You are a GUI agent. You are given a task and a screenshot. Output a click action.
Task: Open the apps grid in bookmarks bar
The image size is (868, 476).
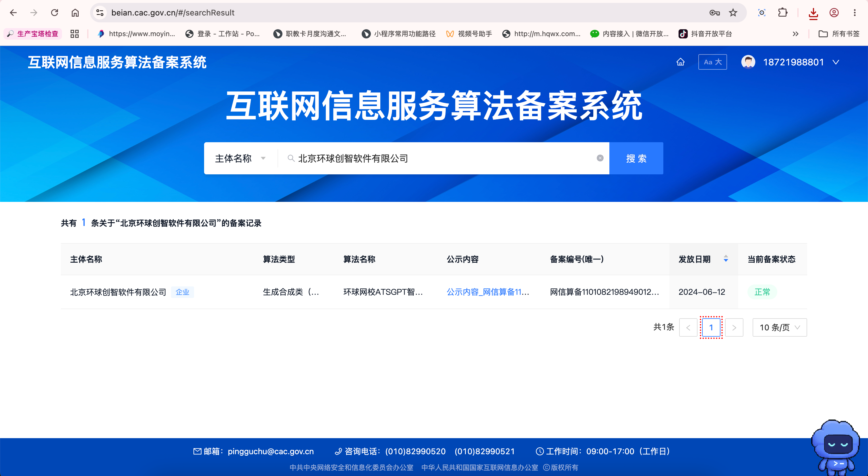tap(74, 34)
